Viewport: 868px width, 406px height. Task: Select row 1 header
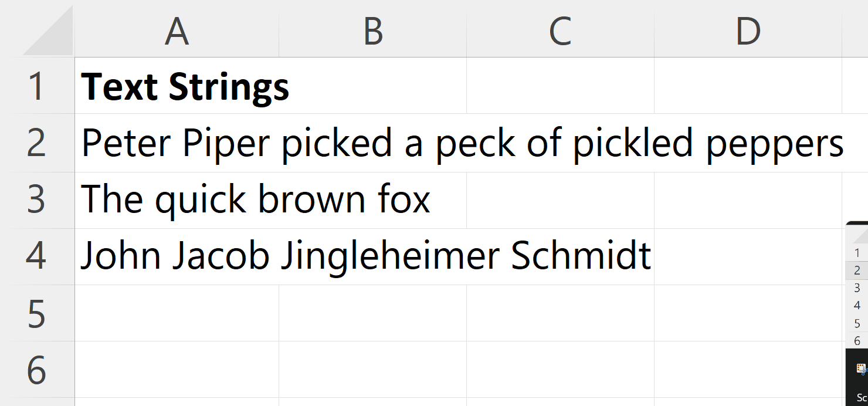(37, 86)
